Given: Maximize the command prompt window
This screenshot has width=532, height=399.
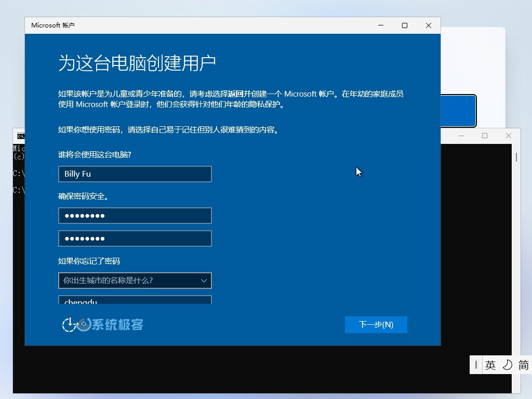Looking at the screenshot, I should 485,136.
